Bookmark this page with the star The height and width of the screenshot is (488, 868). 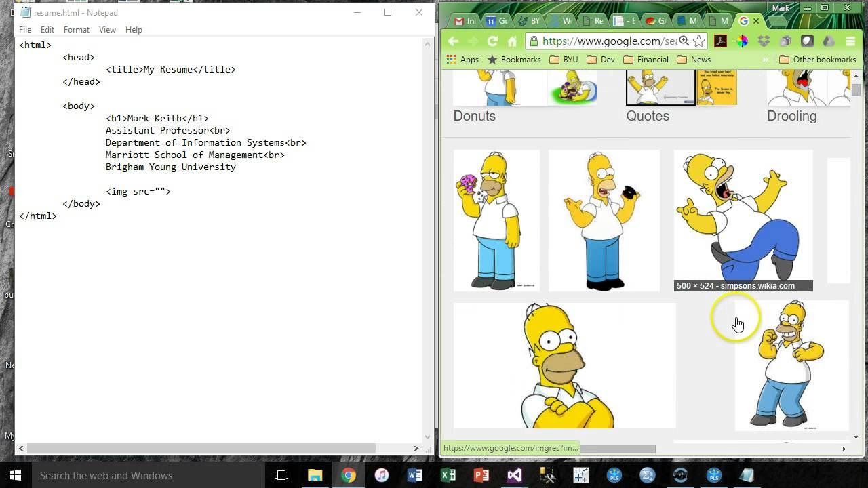click(698, 41)
